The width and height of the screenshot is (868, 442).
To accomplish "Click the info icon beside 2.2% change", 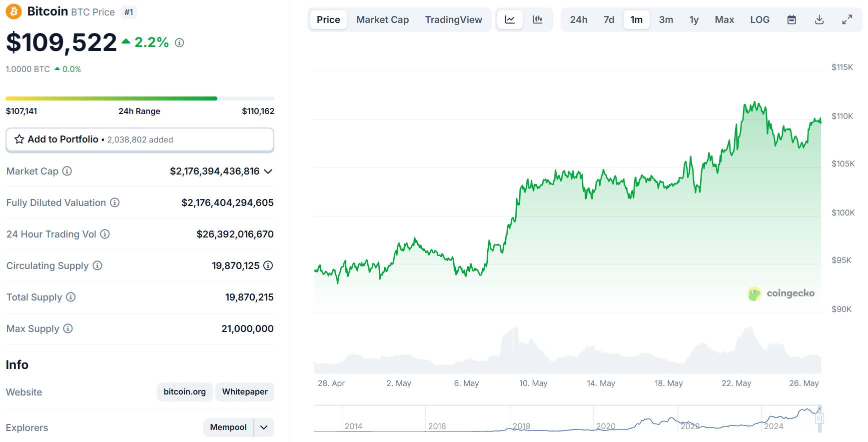I will pyautogui.click(x=179, y=43).
